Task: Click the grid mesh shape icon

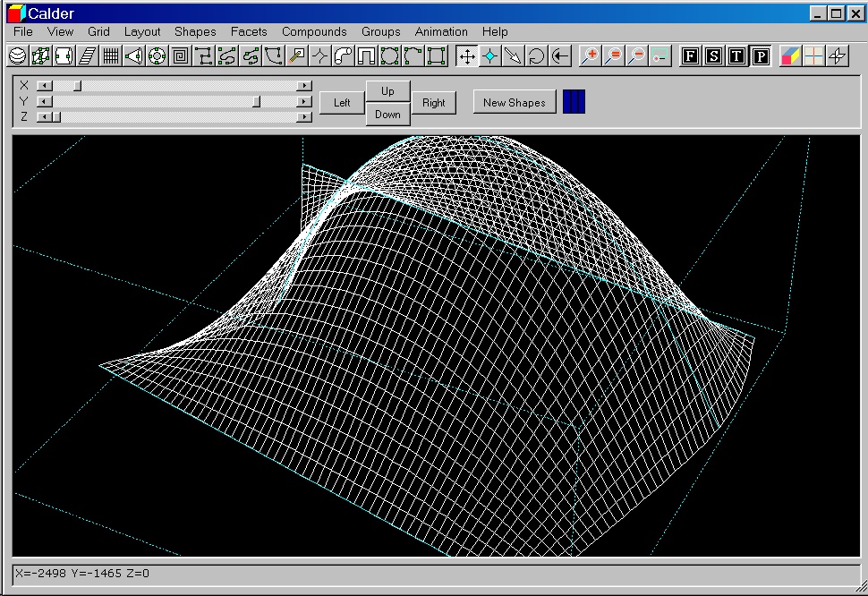Action: (x=110, y=56)
